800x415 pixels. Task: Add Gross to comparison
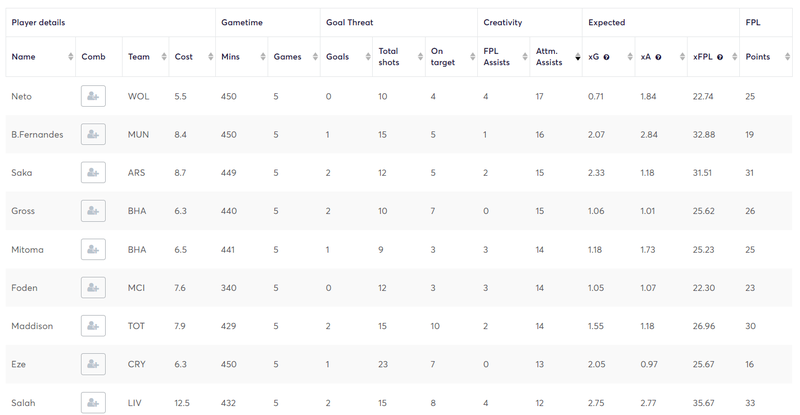point(93,211)
